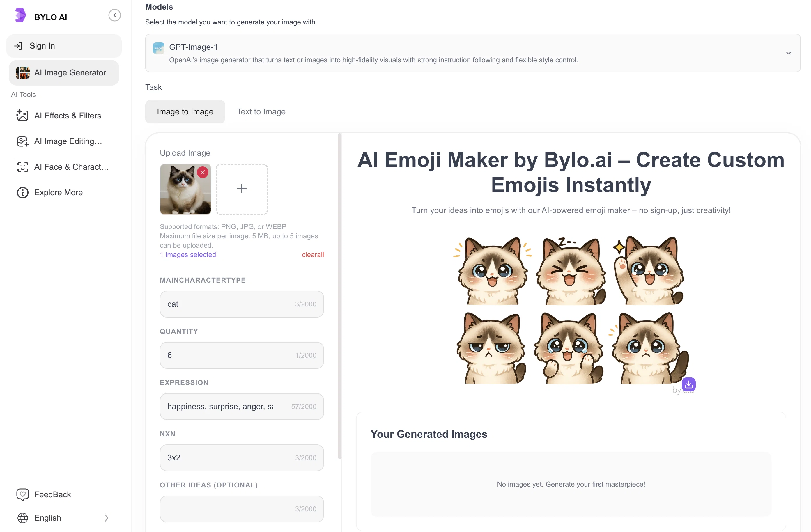Click the BYLO AI brand name
This screenshot has height=532, width=811.
coord(51,17)
